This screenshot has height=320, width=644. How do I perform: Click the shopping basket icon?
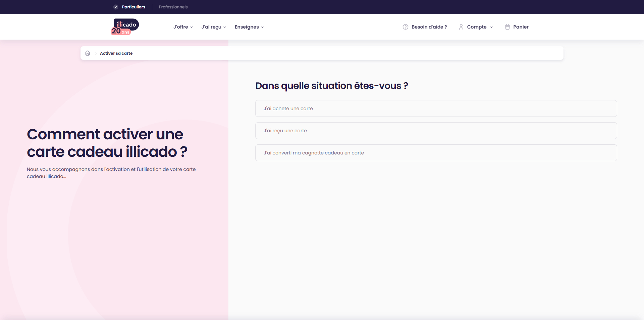pos(507,27)
